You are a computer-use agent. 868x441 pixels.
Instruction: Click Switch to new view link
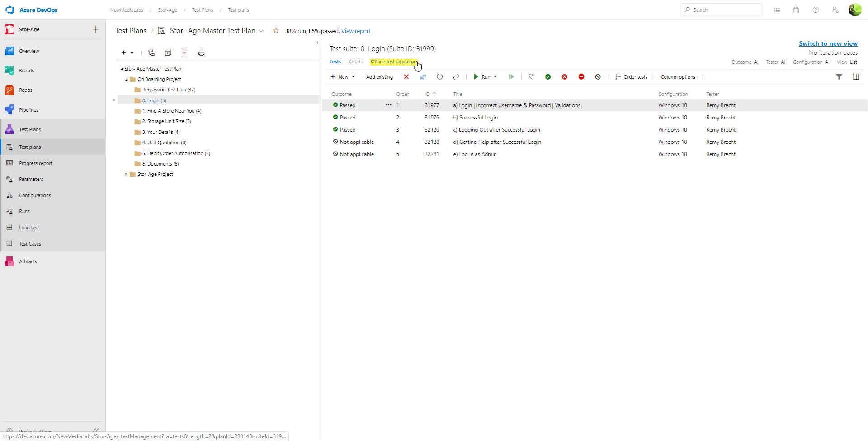coord(828,43)
